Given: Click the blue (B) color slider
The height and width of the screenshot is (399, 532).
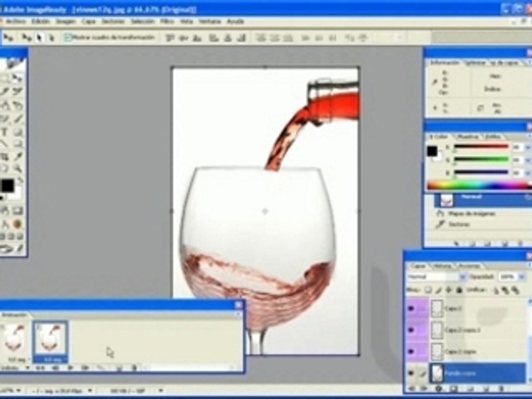Looking at the screenshot, I should click(481, 172).
